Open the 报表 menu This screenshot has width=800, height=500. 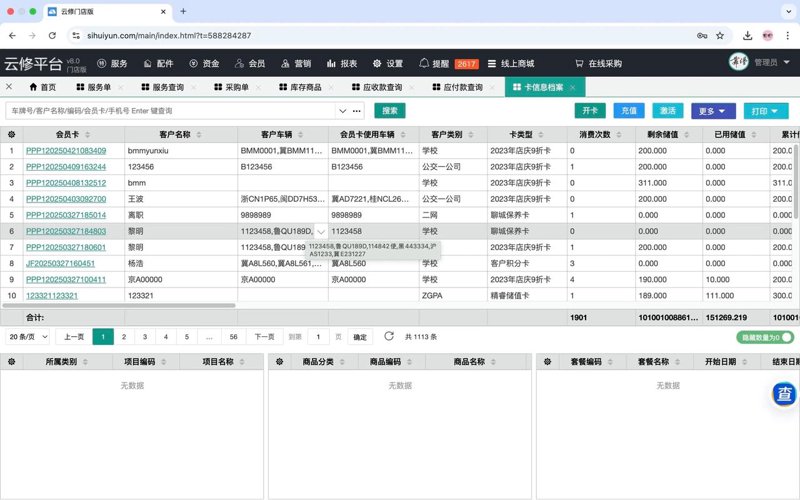pyautogui.click(x=342, y=63)
